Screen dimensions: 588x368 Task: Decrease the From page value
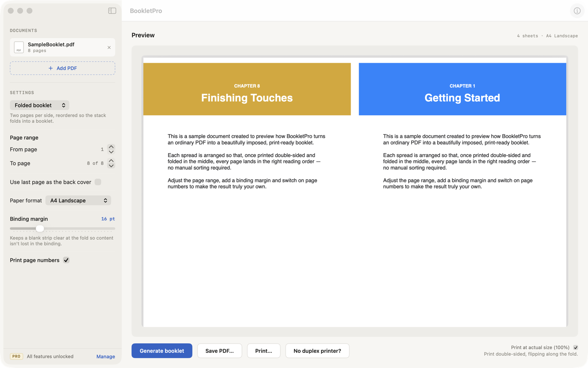point(111,152)
